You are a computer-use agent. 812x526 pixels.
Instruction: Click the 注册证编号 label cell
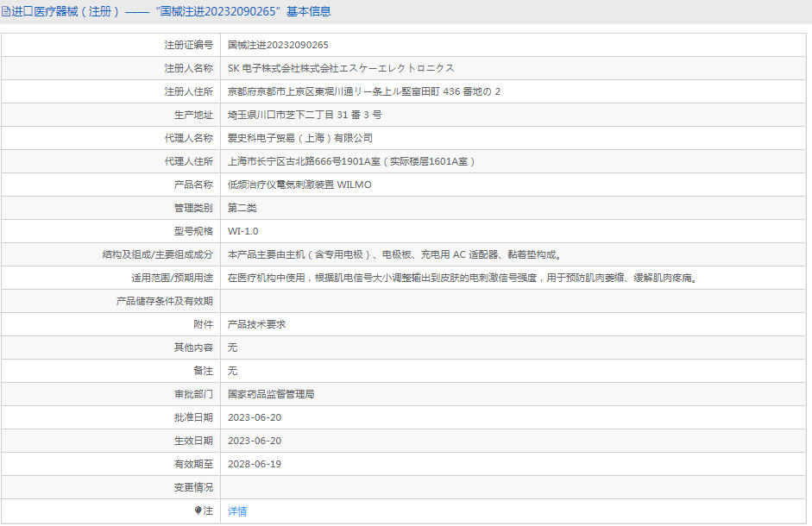188,45
